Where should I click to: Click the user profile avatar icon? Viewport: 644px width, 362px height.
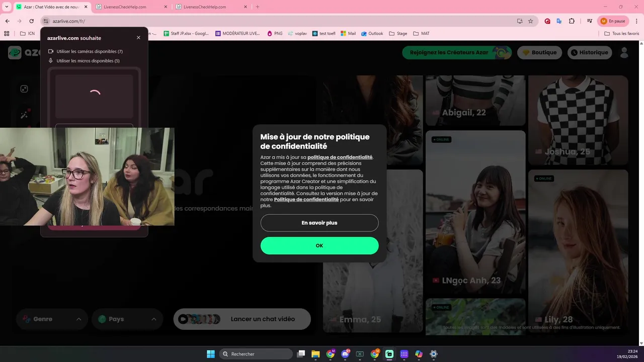click(624, 52)
